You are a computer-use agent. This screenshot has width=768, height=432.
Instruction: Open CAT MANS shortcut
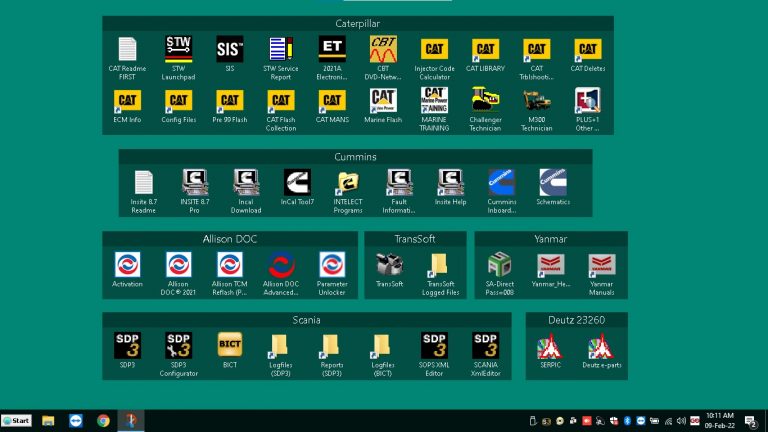(x=332, y=101)
